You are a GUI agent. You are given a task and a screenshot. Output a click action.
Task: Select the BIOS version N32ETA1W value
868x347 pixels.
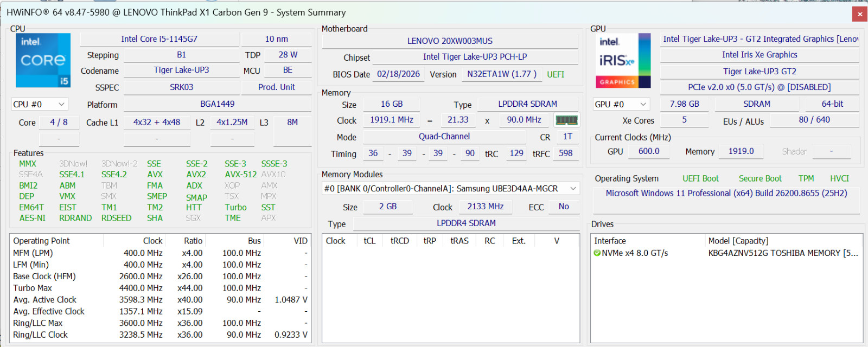pos(502,74)
